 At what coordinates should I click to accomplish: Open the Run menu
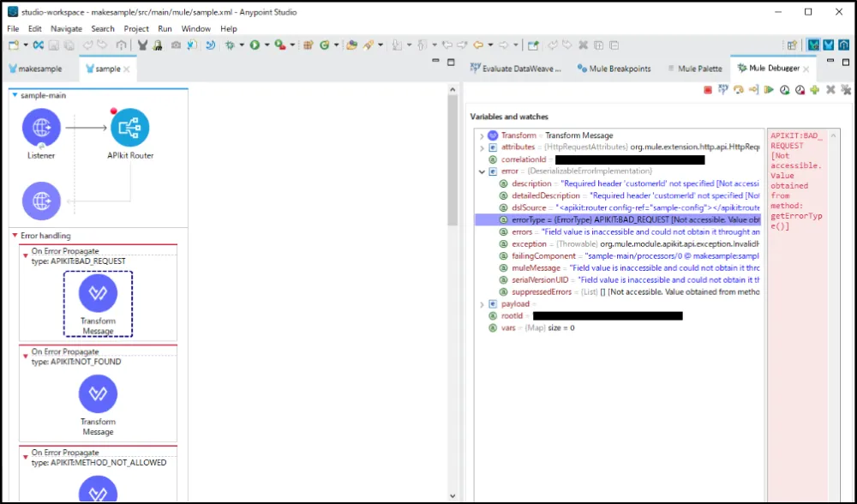(165, 29)
